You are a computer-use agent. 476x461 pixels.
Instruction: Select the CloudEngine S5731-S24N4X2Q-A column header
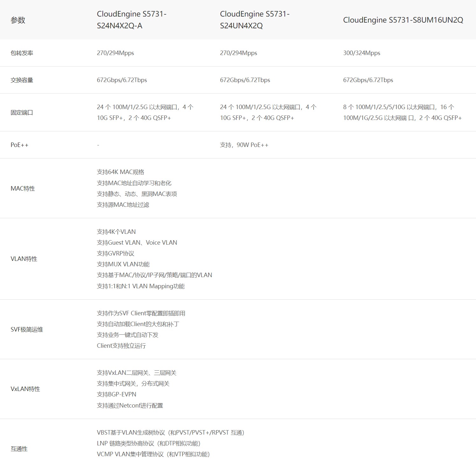coord(131,20)
